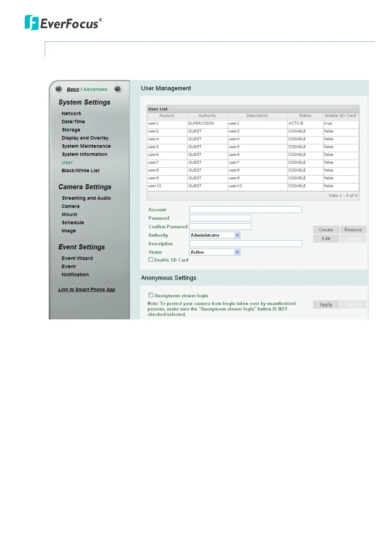Switch to the Basic settings mode

pos(73,89)
